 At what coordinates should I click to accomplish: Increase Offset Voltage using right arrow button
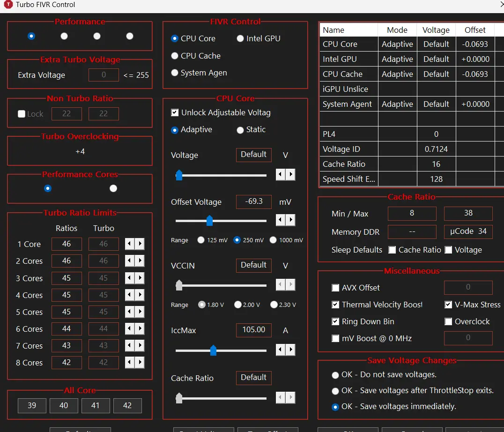tap(290, 220)
